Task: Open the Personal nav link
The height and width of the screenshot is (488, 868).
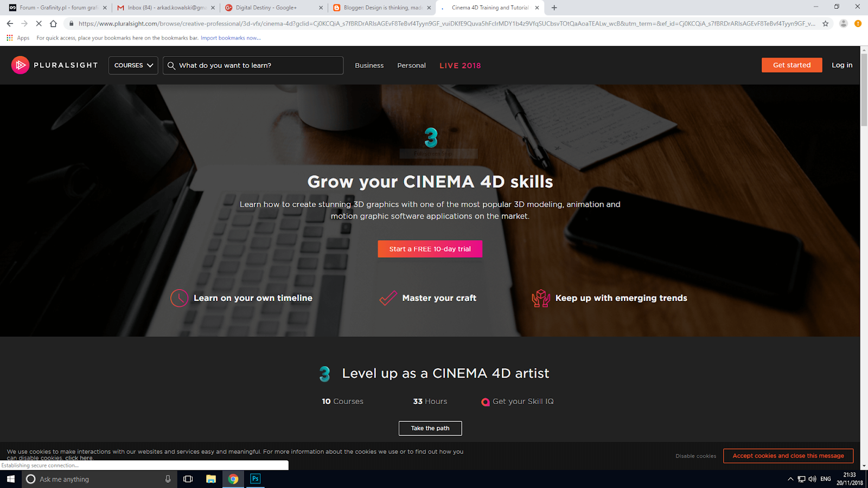Action: click(x=411, y=65)
